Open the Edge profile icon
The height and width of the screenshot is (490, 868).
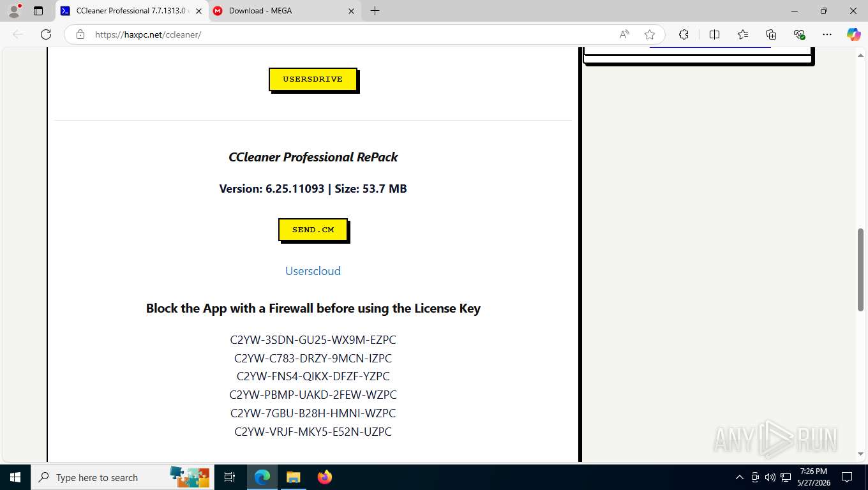14,11
